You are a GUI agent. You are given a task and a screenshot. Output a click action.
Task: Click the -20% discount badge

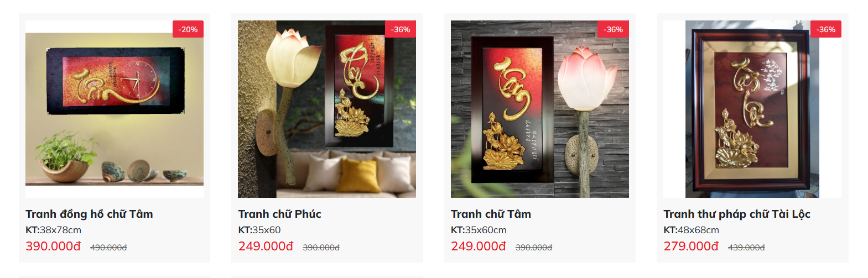[x=188, y=29]
